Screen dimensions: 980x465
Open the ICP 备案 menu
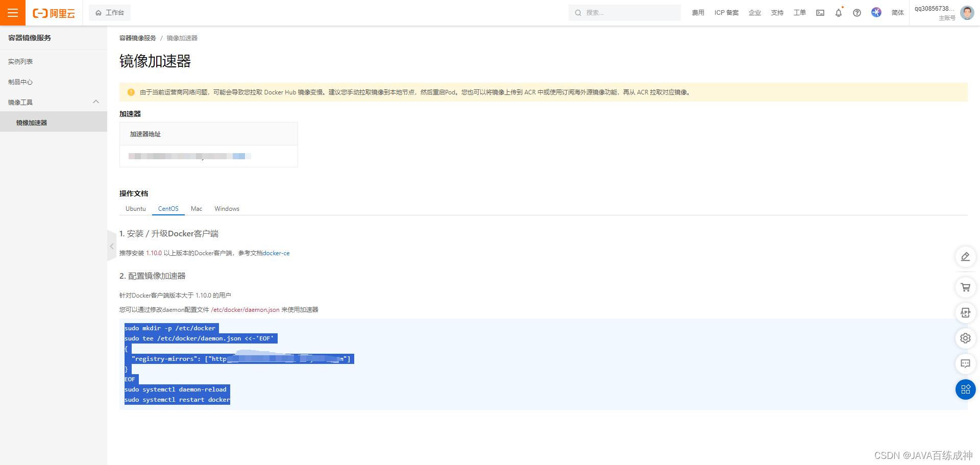726,13
